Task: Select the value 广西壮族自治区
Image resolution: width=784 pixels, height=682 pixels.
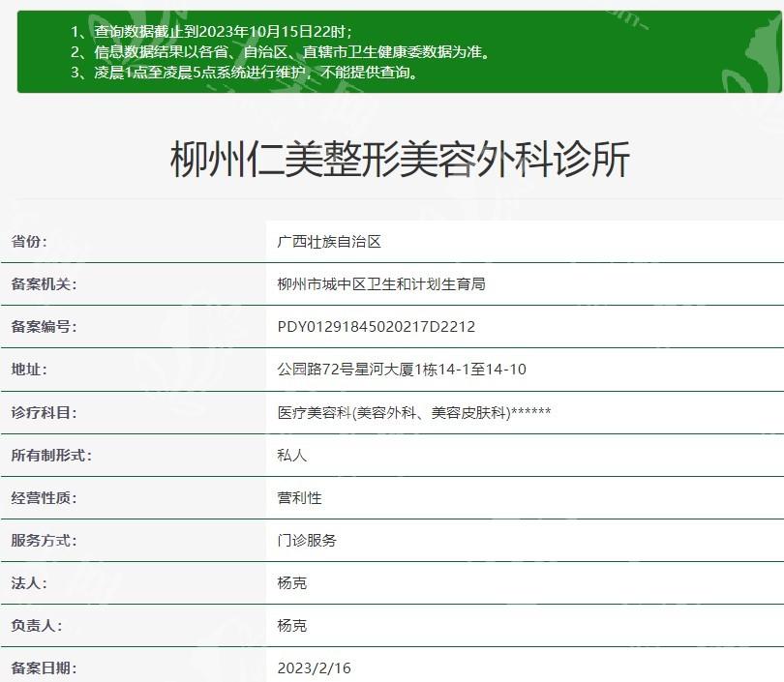Action: [329, 242]
